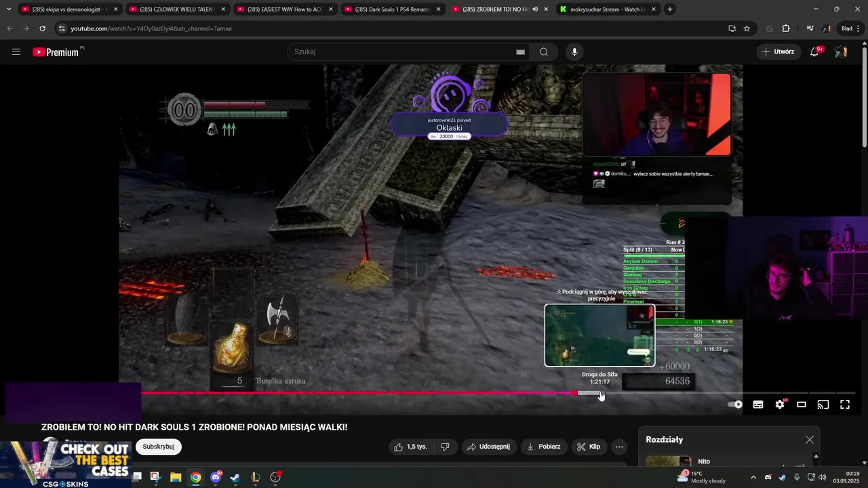Open more actions three-dot menu

(x=618, y=447)
